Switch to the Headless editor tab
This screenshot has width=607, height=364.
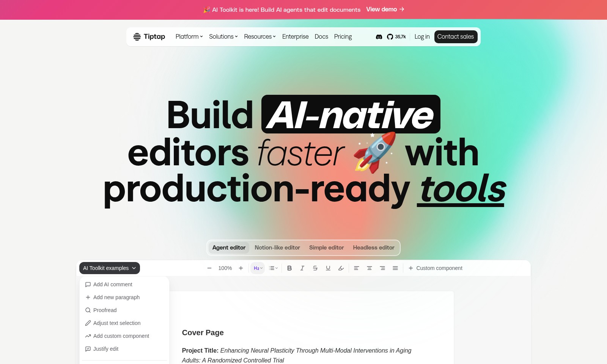point(374,248)
